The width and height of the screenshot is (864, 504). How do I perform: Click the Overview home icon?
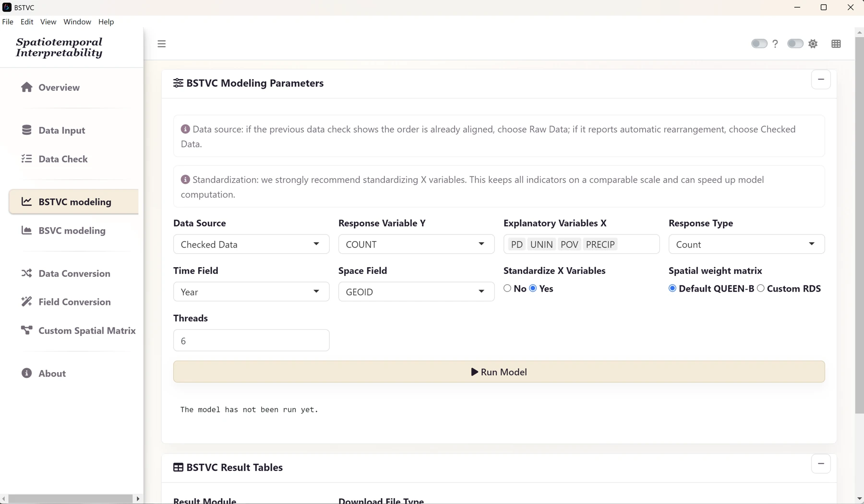27,87
